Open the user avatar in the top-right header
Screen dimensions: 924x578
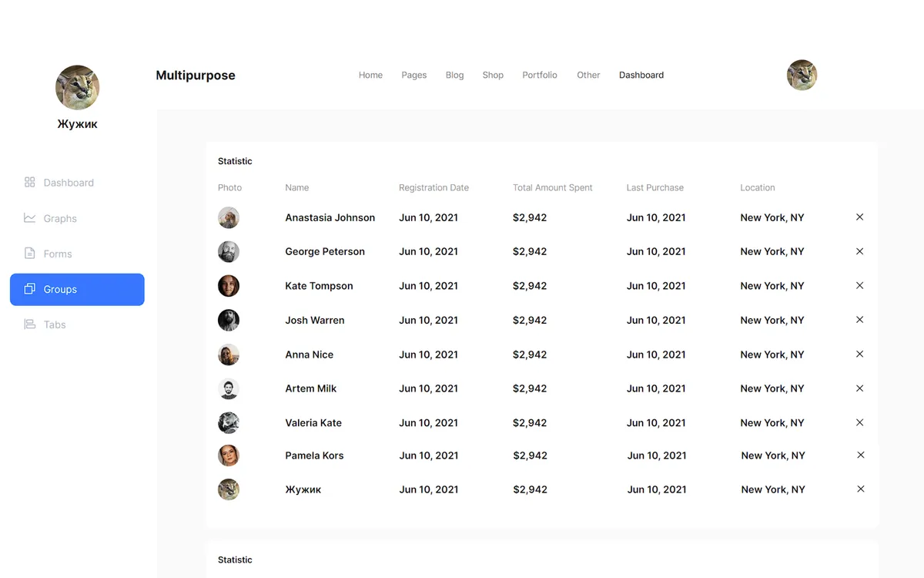pyautogui.click(x=802, y=76)
